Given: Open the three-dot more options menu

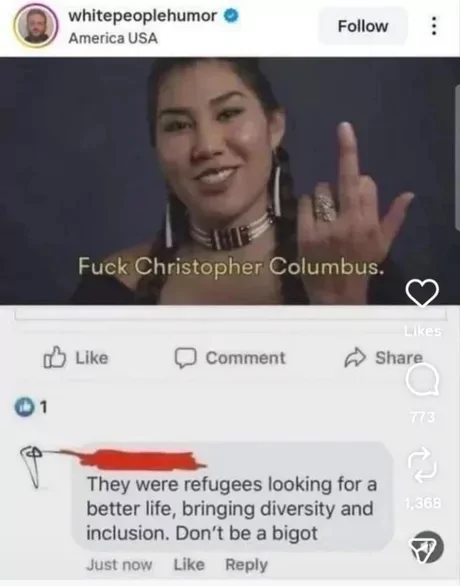Looking at the screenshot, I should coord(433,26).
